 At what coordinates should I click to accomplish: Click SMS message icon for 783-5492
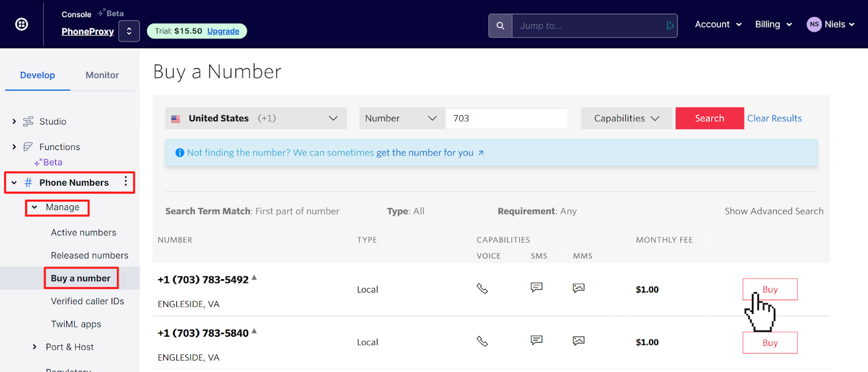coord(537,287)
